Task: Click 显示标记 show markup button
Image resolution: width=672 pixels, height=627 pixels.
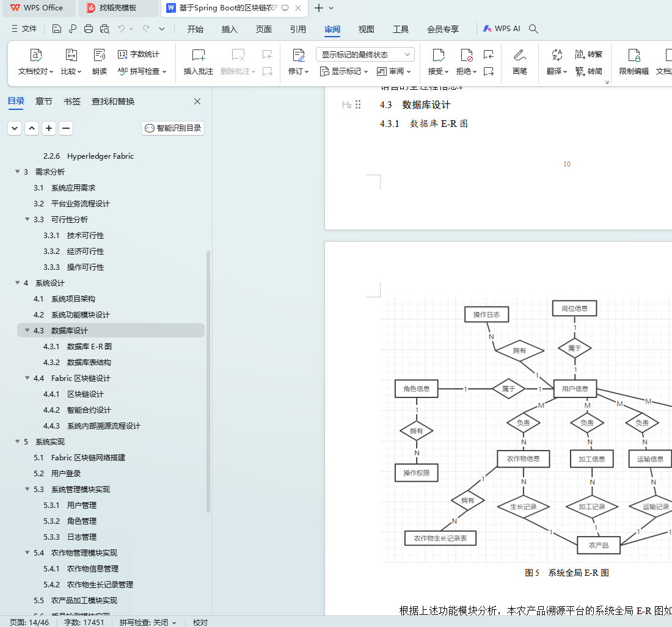Action: (344, 71)
